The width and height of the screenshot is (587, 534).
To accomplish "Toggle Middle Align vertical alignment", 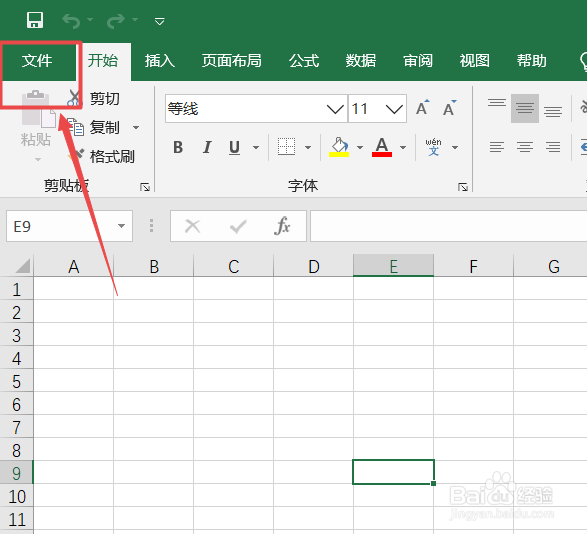I will [525, 109].
